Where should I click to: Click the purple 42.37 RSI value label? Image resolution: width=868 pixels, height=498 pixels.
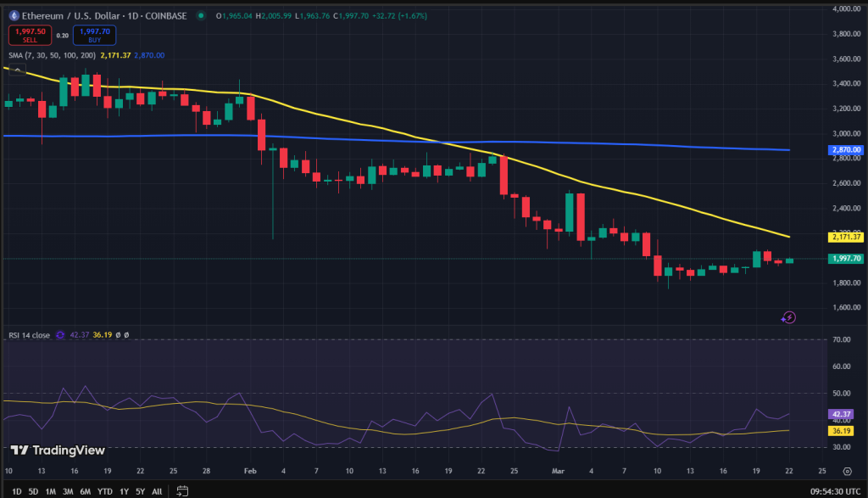(841, 414)
